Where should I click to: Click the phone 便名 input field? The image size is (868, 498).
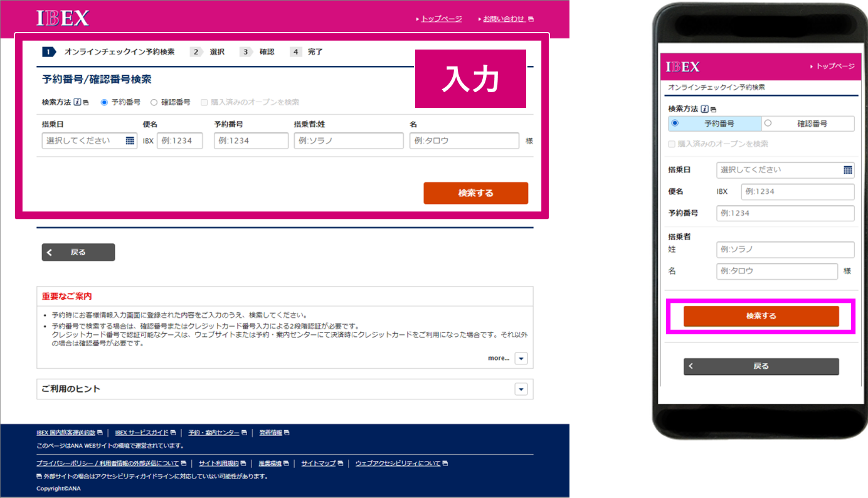coord(798,192)
